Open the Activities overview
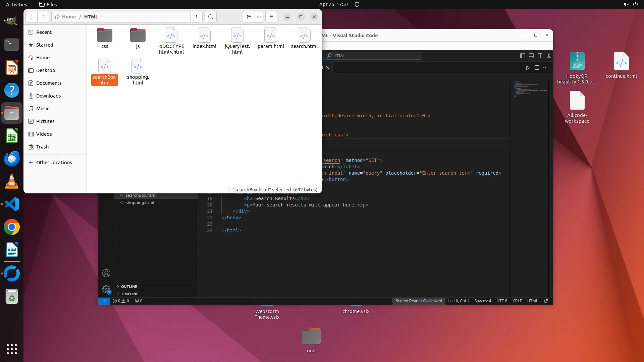644x362 pixels. pos(16,4)
